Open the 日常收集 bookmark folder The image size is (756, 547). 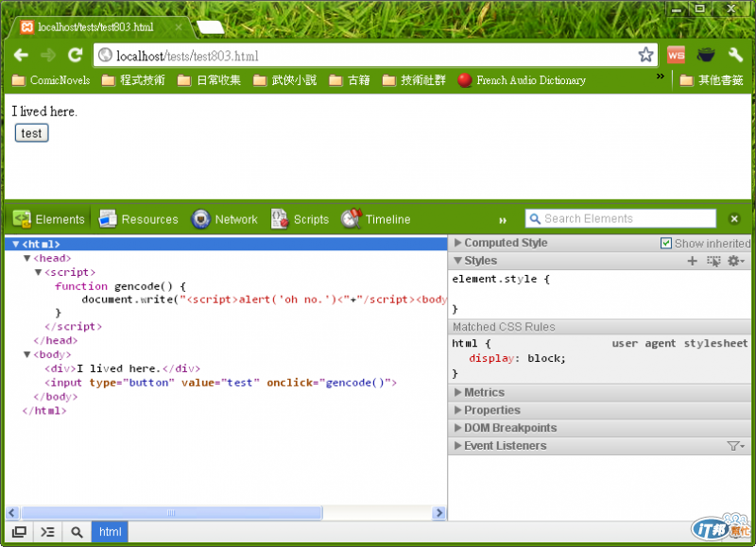tap(209, 80)
